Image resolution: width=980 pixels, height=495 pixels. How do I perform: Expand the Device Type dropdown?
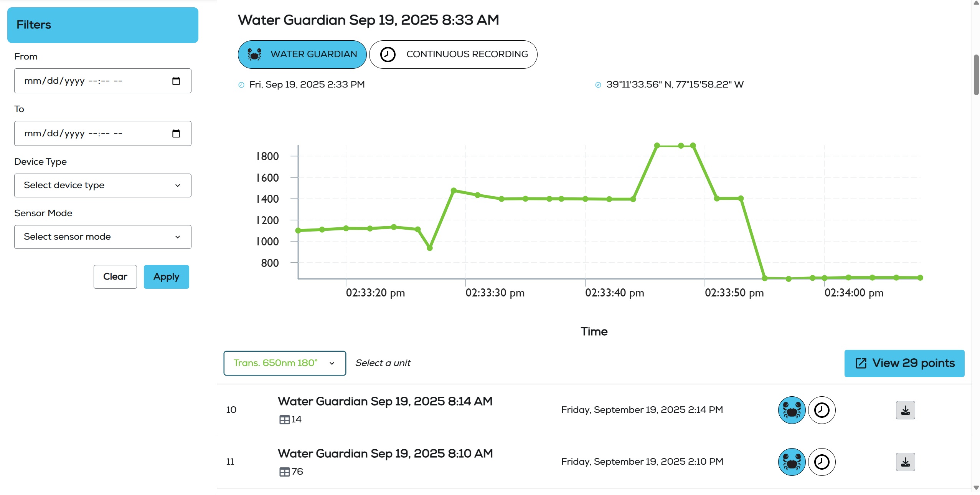click(102, 185)
